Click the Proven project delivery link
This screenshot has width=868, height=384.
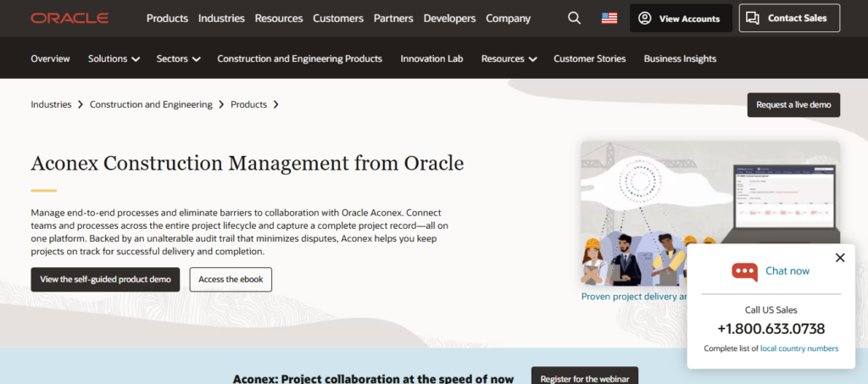coord(634,297)
